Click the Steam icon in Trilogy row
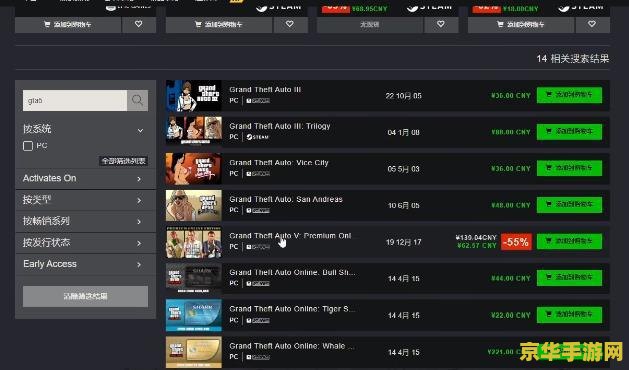 click(x=258, y=137)
